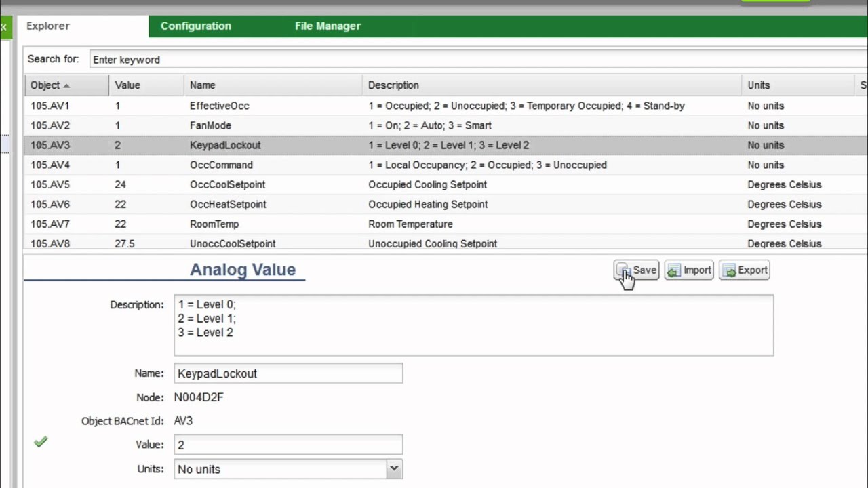Click the Node value N004D2F

[x=199, y=397]
